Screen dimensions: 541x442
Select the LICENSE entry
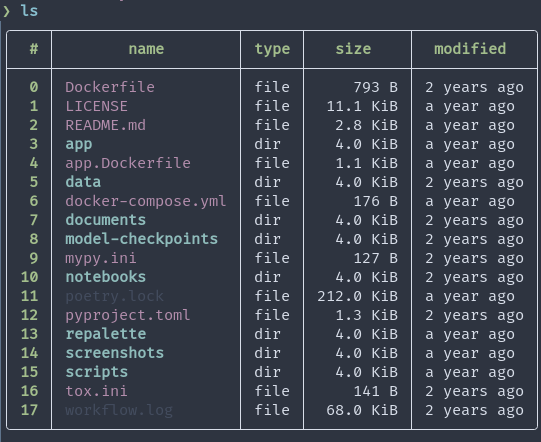pyautogui.click(x=97, y=106)
